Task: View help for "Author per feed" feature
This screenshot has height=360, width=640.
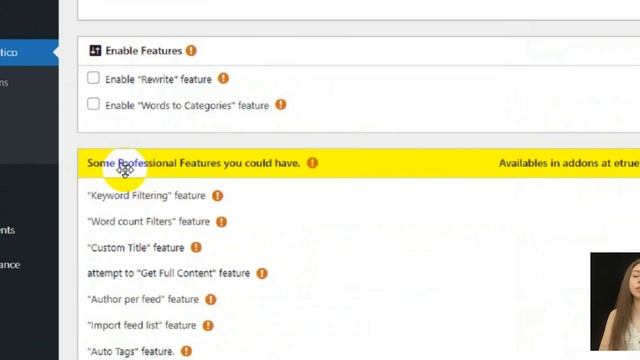Action: [211, 300]
